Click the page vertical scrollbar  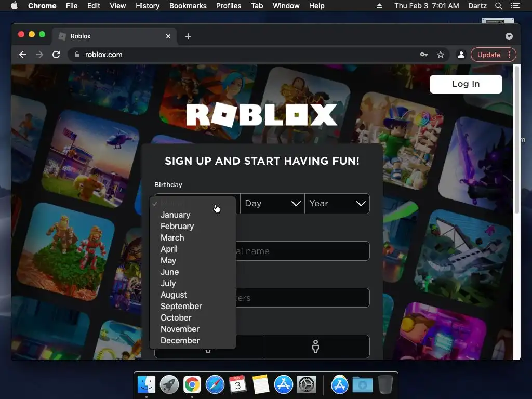click(517, 140)
